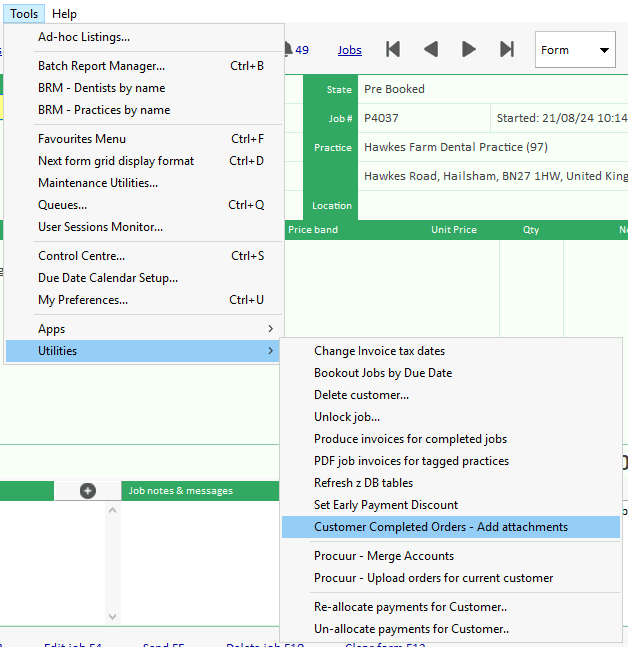Click Set Early Payment Discount
The image size is (628, 647).
(x=386, y=505)
